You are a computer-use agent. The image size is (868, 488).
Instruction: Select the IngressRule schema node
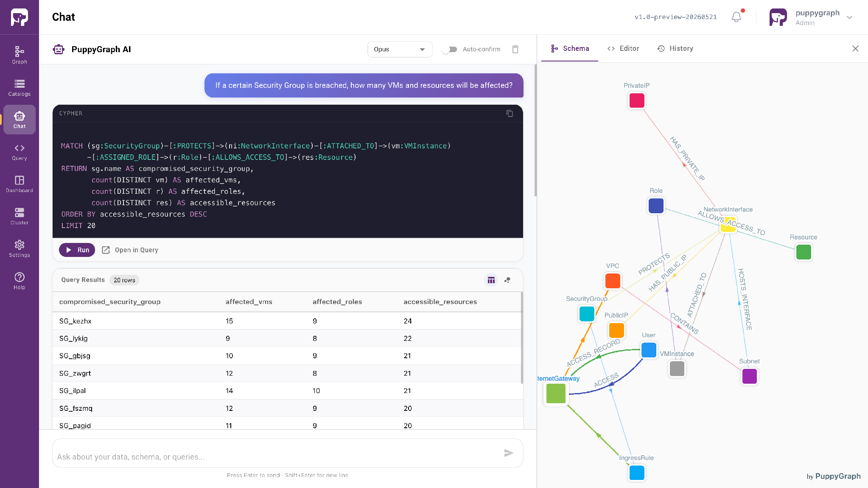tap(637, 473)
